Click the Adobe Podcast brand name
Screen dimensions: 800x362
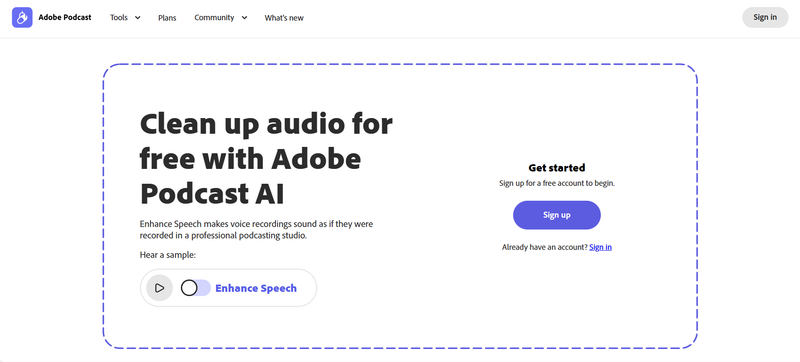65,17
